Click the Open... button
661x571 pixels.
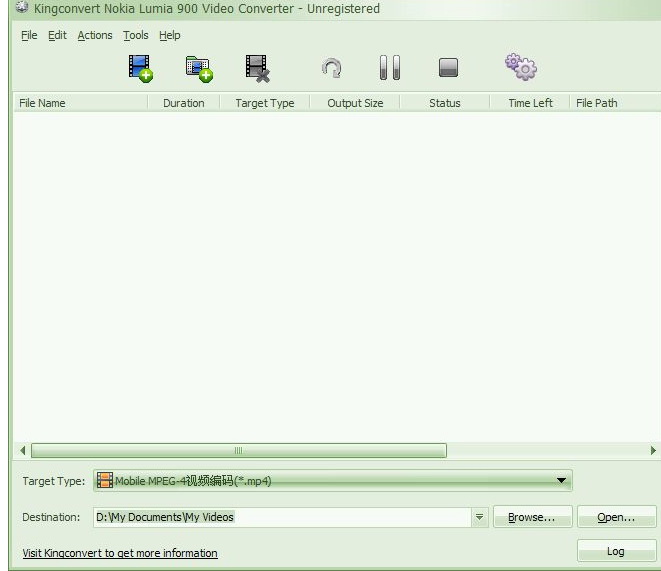[616, 517]
